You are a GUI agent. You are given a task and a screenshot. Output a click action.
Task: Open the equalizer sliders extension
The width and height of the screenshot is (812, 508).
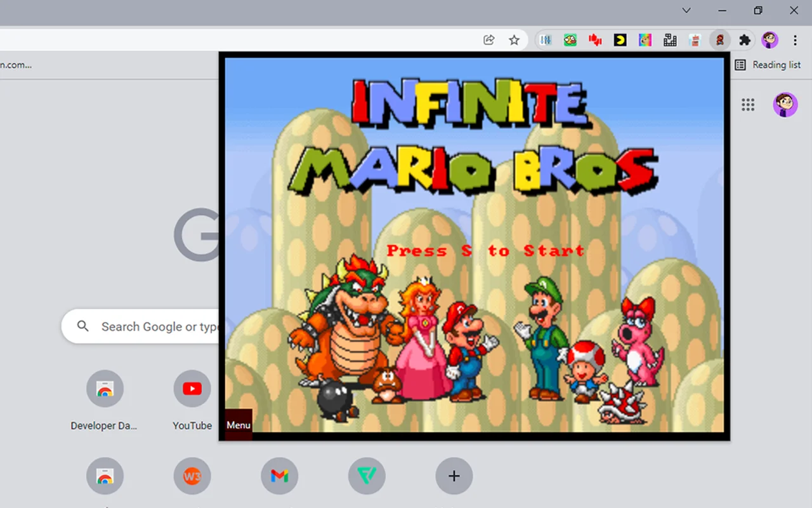546,40
